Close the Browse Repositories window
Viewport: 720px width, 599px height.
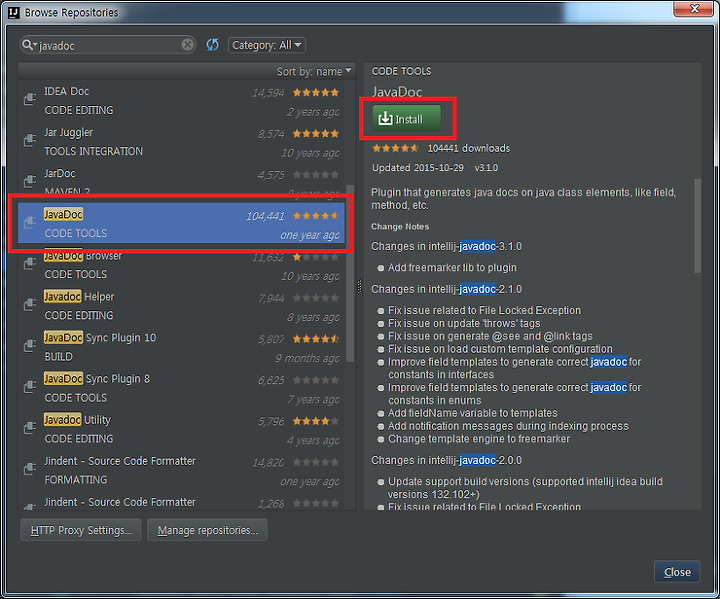coord(695,9)
